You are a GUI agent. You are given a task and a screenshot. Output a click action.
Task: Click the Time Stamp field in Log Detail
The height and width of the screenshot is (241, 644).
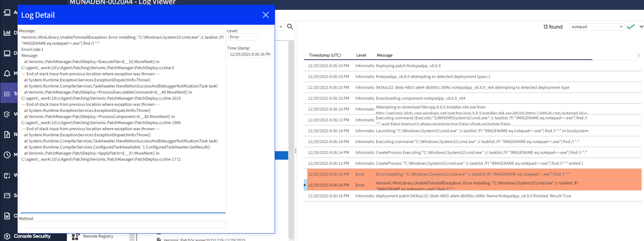click(250, 54)
